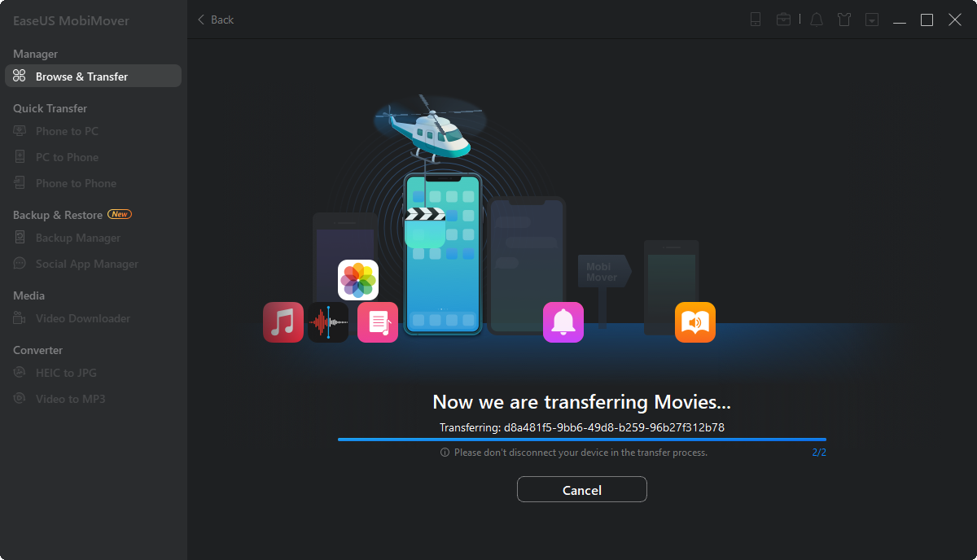Open the title bar dropdown menu
The image size is (977, 560).
[872, 20]
